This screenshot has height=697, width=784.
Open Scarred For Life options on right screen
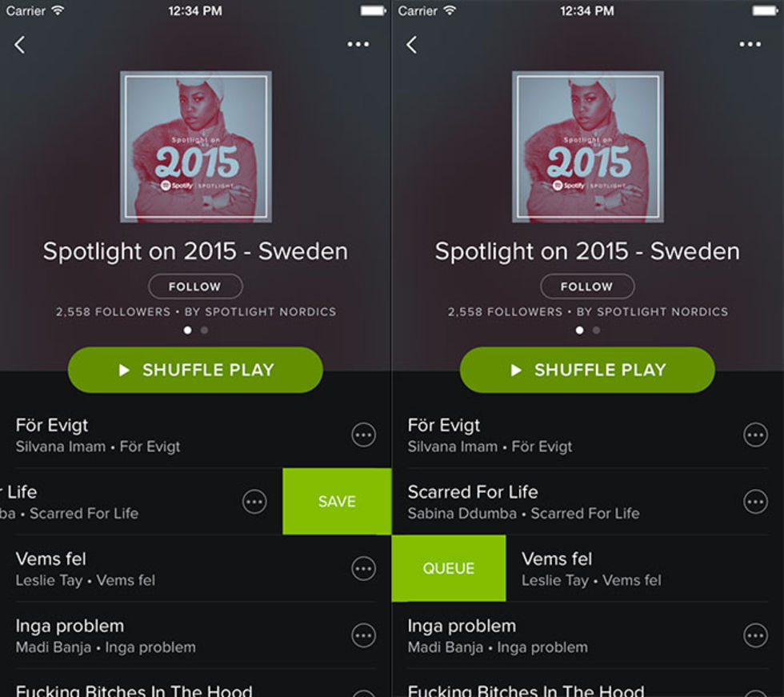point(755,502)
